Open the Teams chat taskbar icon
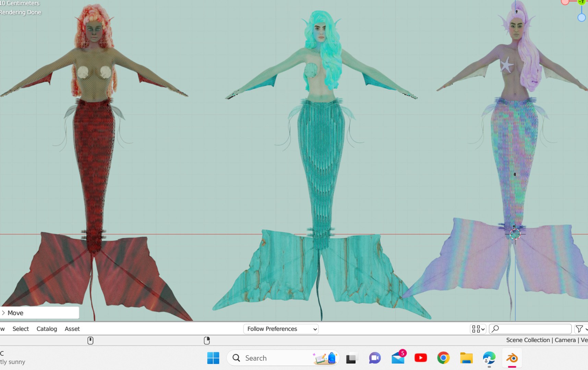The height and width of the screenshot is (370, 588). [x=375, y=358]
